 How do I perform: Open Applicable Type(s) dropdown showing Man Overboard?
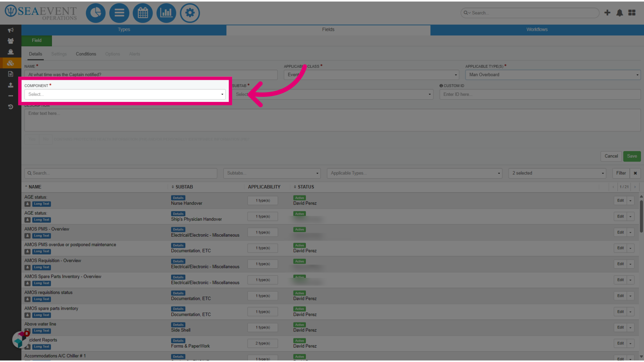pyautogui.click(x=553, y=75)
